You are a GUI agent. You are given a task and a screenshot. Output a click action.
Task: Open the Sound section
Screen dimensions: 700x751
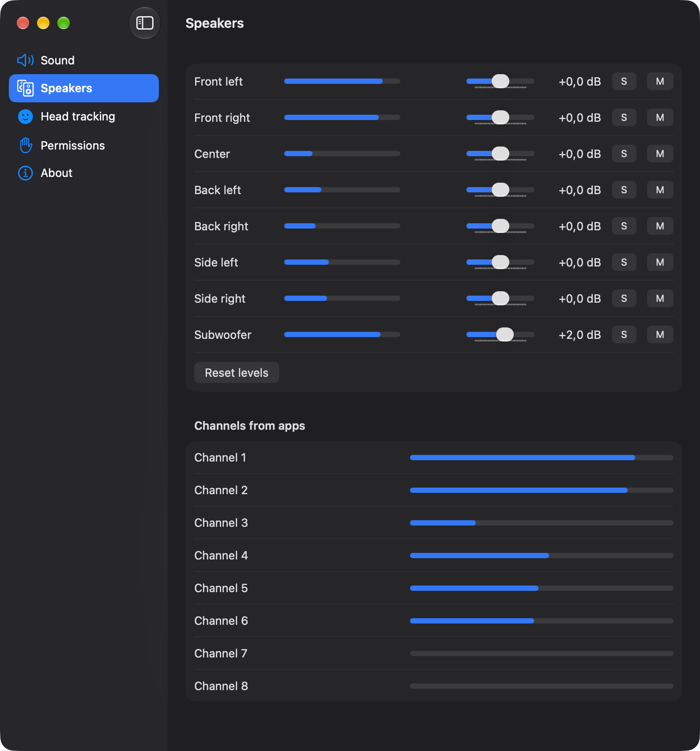tap(84, 60)
